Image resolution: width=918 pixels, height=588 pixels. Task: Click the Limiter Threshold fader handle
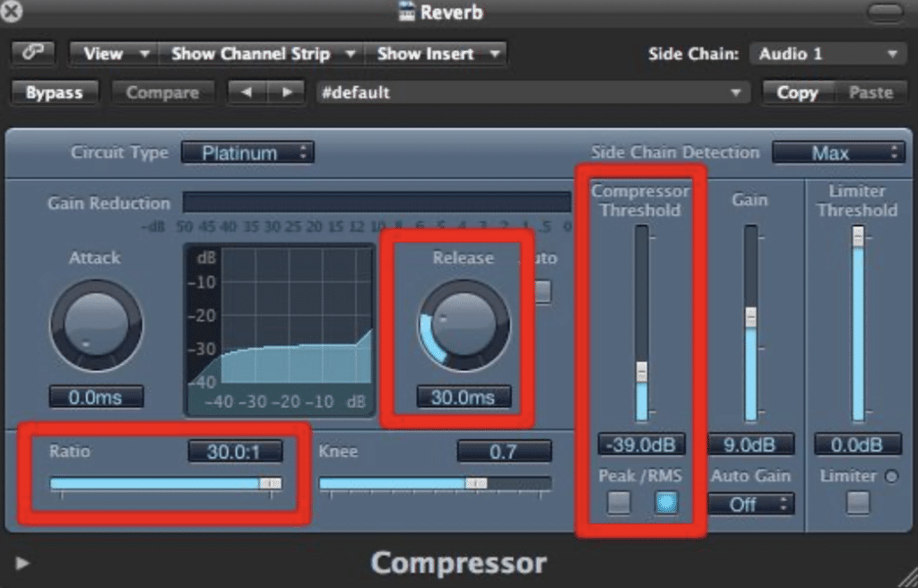(858, 237)
